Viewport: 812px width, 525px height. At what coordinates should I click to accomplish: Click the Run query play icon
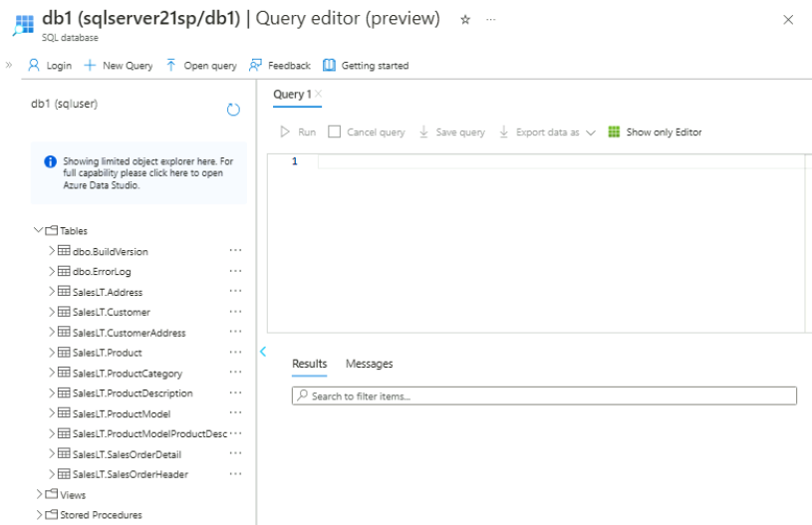click(x=285, y=132)
